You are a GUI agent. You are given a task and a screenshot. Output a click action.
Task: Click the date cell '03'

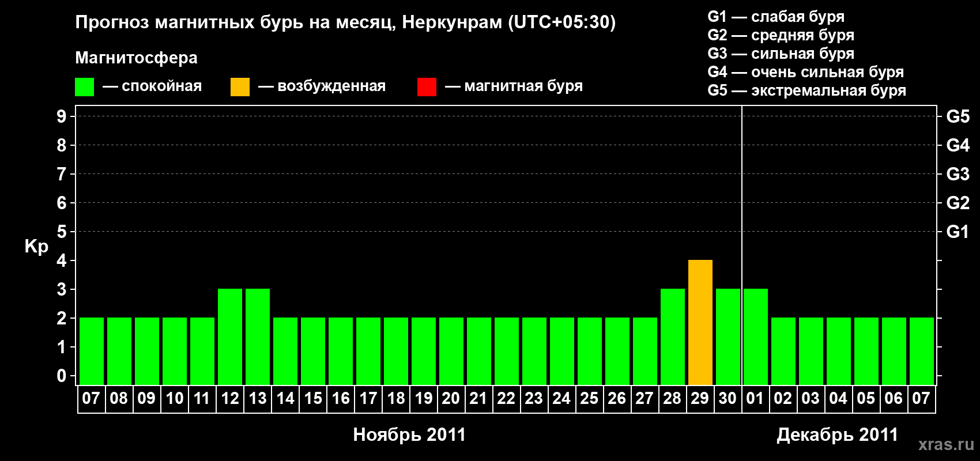pos(811,399)
